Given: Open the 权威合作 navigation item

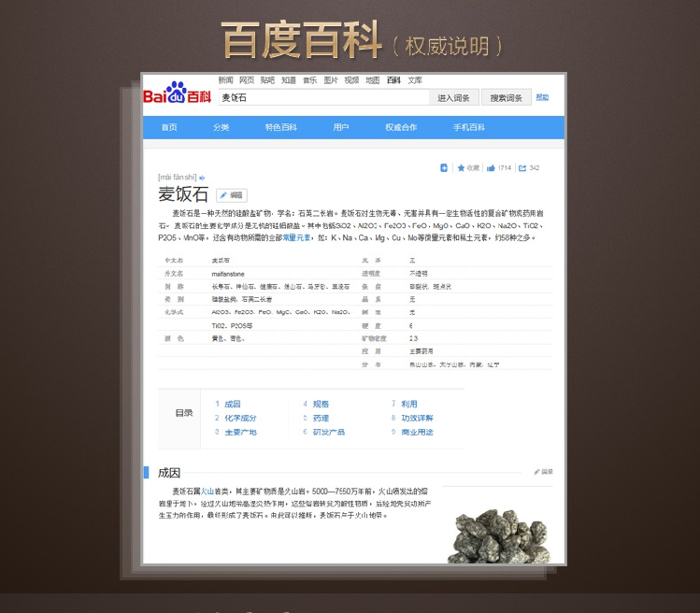Looking at the screenshot, I should pyautogui.click(x=401, y=128).
